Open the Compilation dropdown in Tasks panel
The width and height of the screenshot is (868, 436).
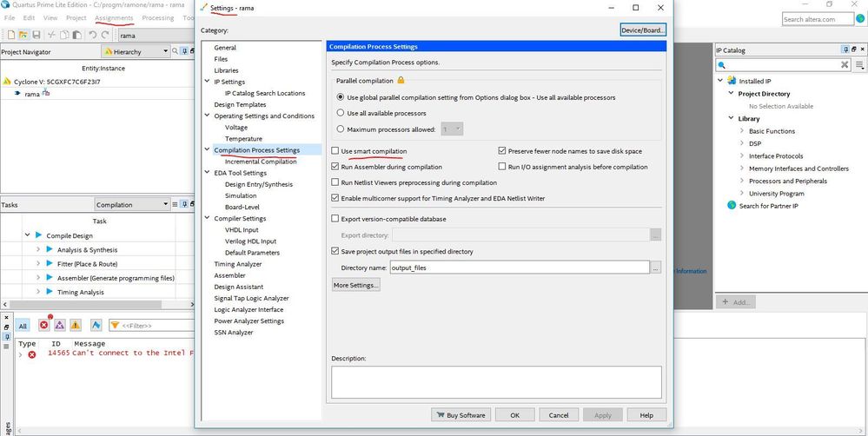tap(132, 205)
